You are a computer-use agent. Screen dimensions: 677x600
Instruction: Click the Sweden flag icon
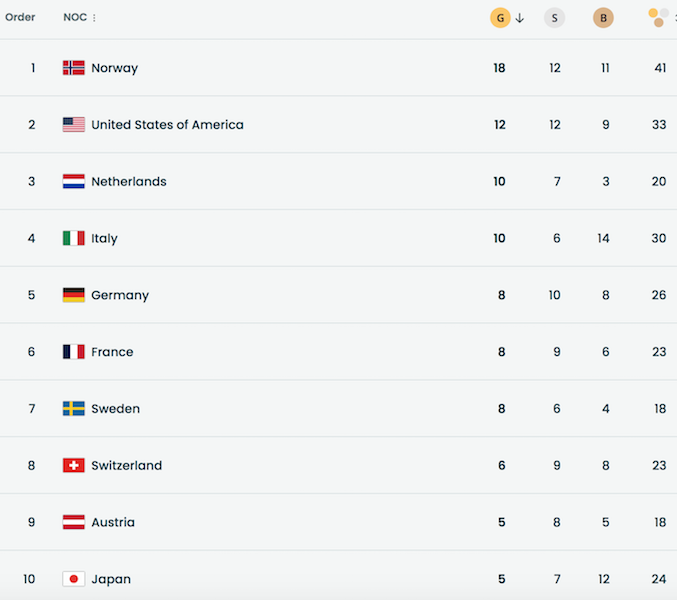pos(73,409)
